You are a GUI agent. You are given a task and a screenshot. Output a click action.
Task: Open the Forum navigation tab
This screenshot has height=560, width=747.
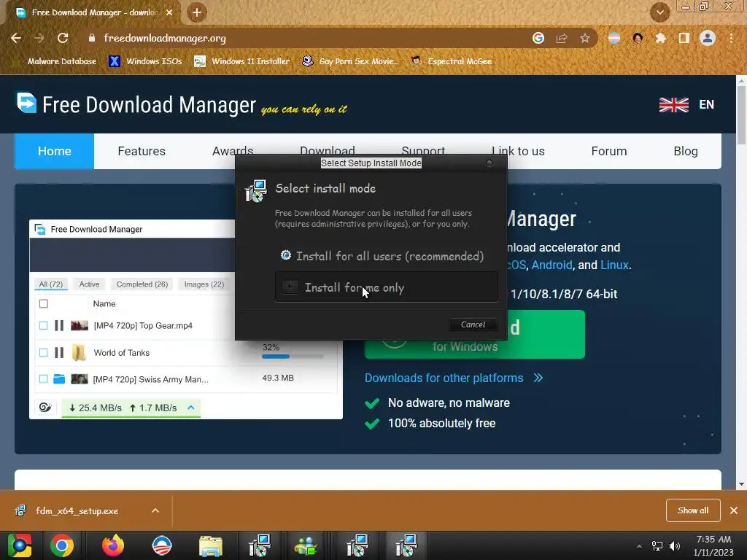click(609, 151)
